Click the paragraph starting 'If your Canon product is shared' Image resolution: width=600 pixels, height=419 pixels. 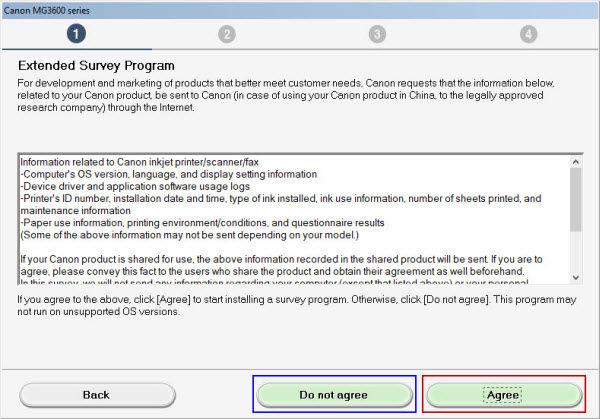[x=281, y=265]
